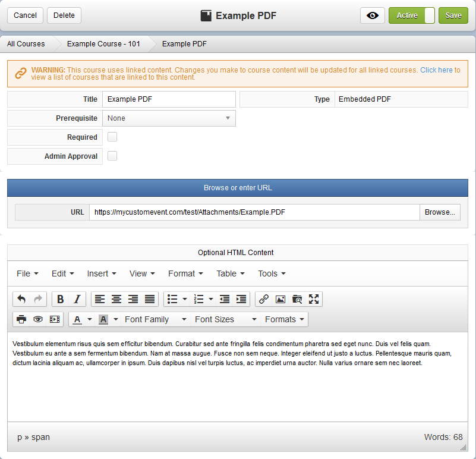
Task: Expand the numbered list style options
Action: click(211, 299)
